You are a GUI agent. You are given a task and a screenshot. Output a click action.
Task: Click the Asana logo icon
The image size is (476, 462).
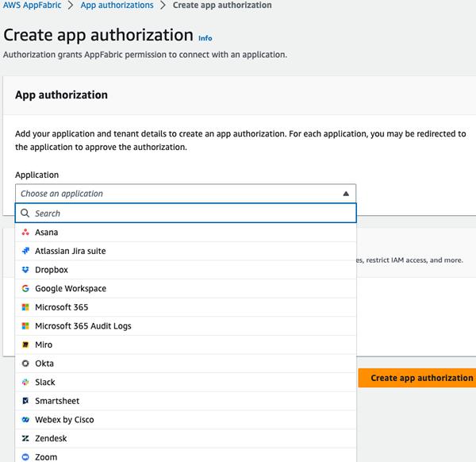(26, 233)
